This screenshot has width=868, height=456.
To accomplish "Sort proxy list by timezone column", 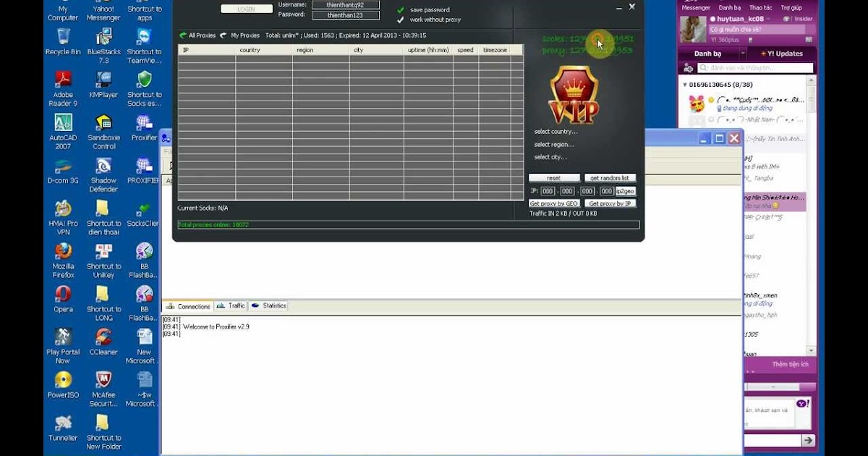I will click(495, 50).
